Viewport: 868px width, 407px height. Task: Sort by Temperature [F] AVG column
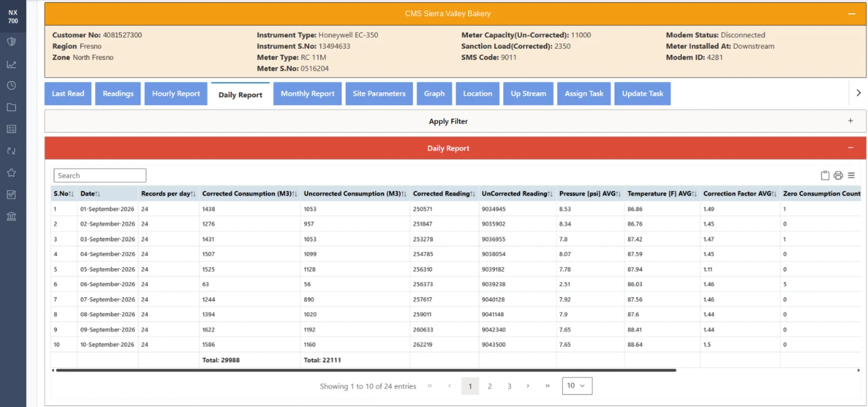click(x=662, y=193)
